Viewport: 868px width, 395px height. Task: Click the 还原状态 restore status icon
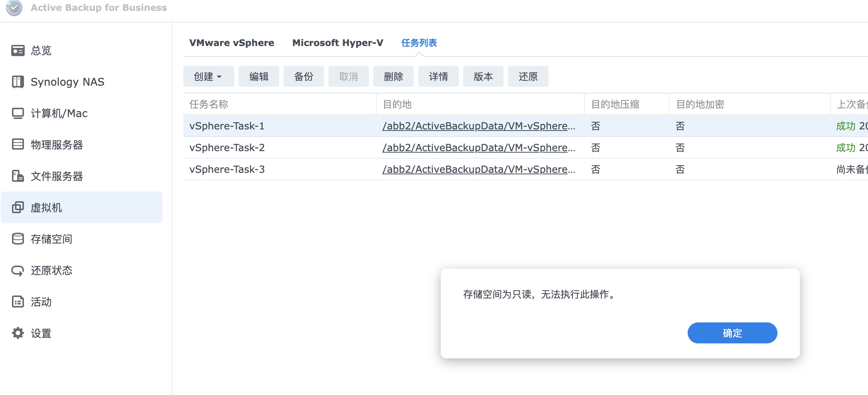tap(18, 270)
